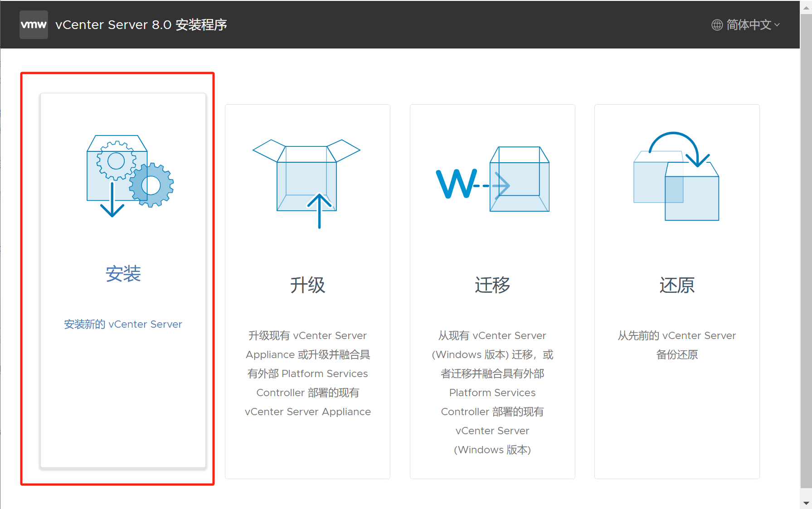Click the vmw logo in the header

coord(34,24)
